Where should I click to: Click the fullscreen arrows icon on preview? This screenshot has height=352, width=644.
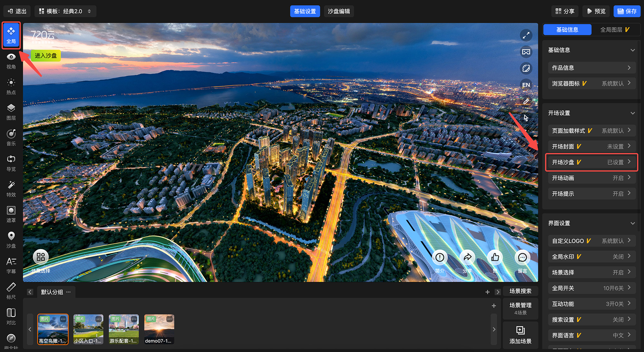tap(526, 35)
